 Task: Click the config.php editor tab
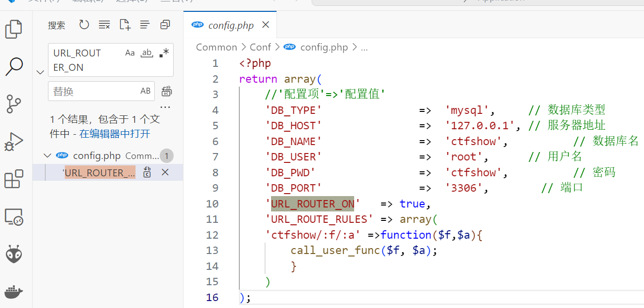tap(230, 26)
